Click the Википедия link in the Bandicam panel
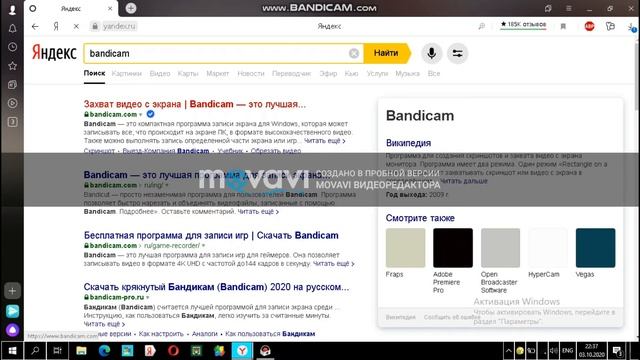This screenshot has width=640, height=360. (408, 143)
